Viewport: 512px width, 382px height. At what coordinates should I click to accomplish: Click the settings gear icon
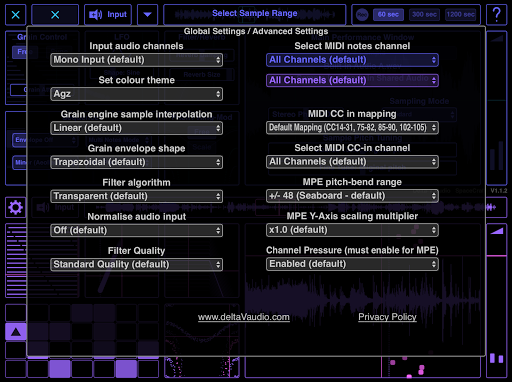point(15,207)
